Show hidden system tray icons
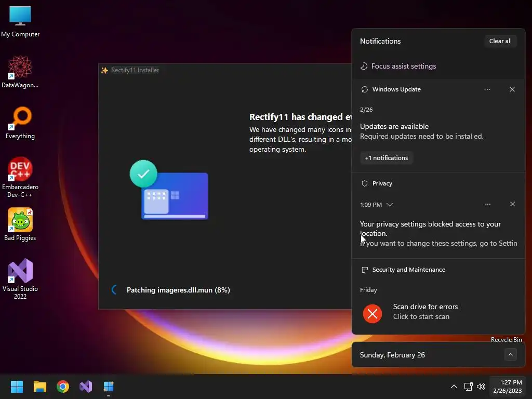Viewport: 532px width, 399px height. point(454,387)
